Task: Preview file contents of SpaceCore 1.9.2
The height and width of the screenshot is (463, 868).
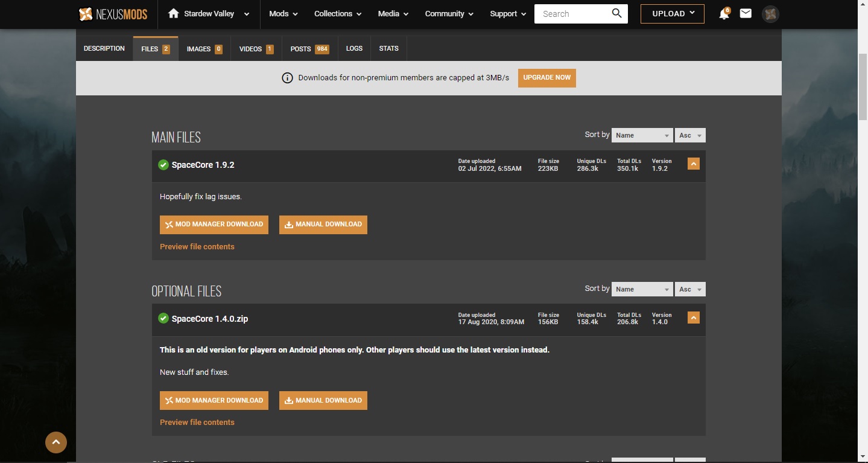Action: pyautogui.click(x=197, y=247)
